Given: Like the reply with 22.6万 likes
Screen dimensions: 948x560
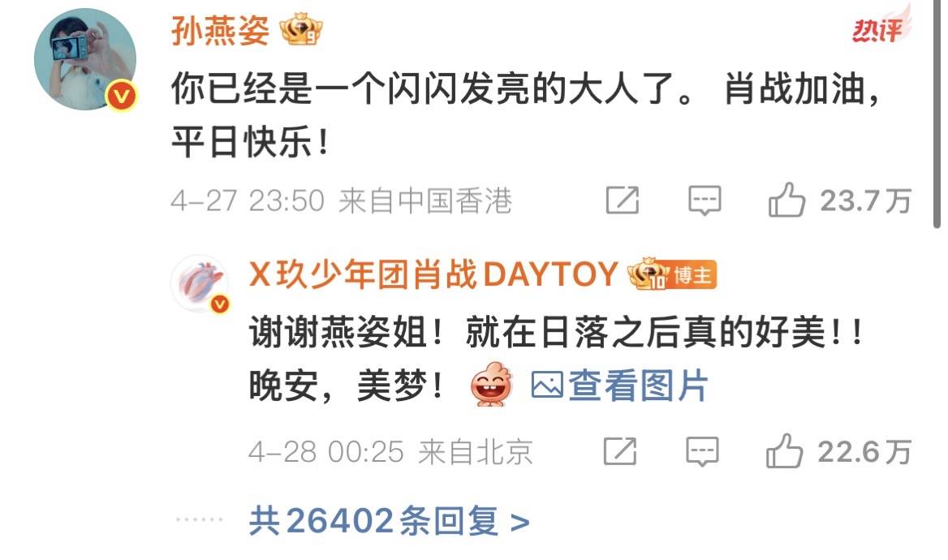Looking at the screenshot, I should [x=784, y=450].
